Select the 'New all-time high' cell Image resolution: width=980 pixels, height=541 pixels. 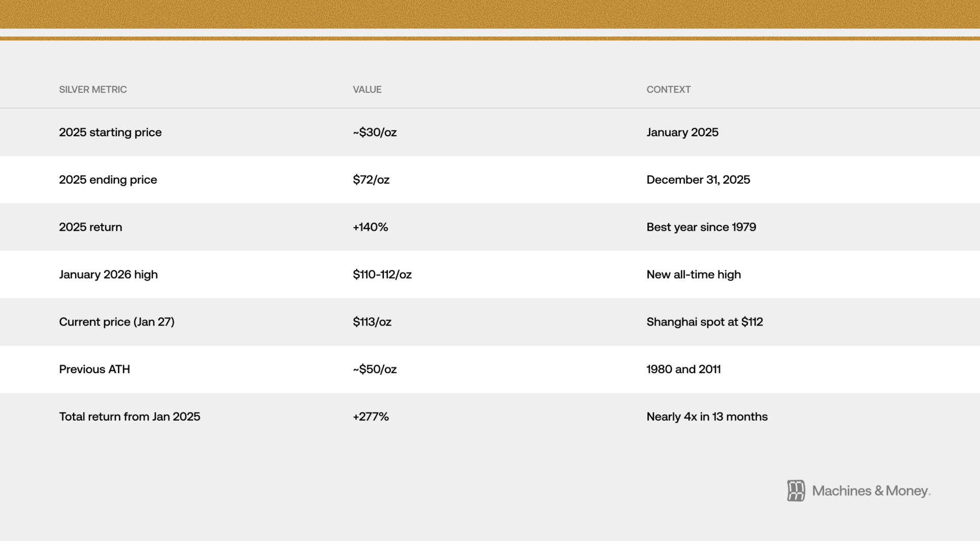point(694,275)
